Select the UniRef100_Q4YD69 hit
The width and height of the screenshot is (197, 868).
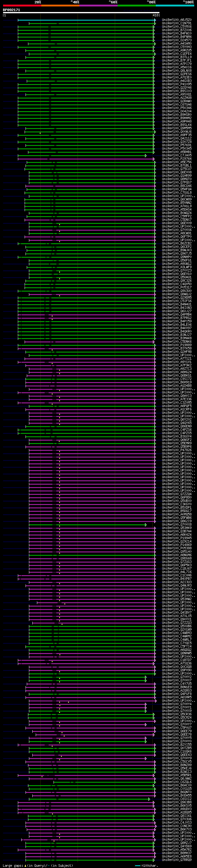176,846
